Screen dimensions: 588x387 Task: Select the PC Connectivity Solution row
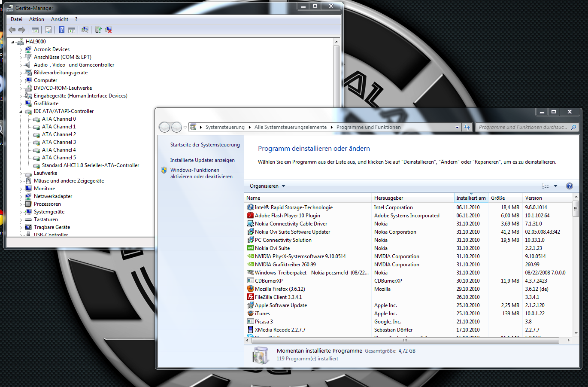(408, 240)
